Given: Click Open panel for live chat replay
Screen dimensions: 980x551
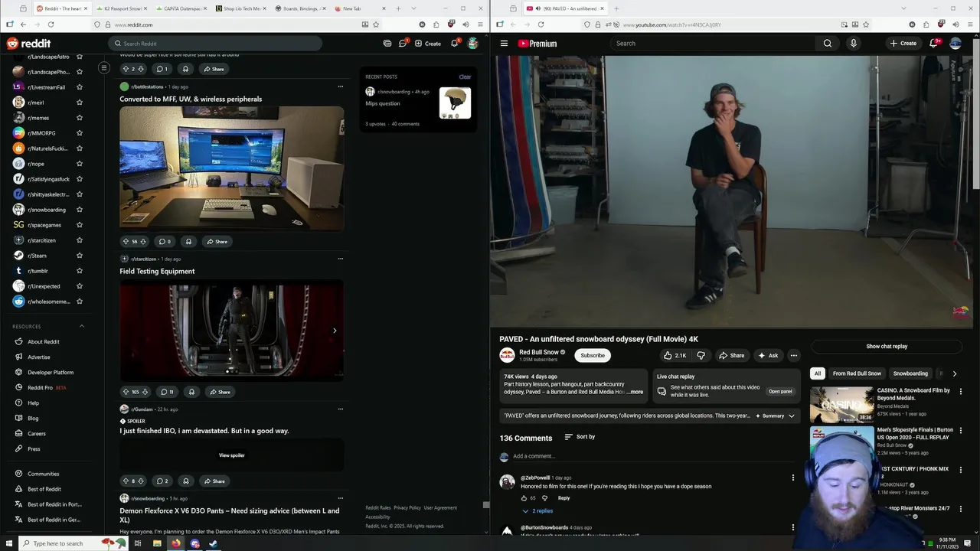Looking at the screenshot, I should click(x=780, y=392).
